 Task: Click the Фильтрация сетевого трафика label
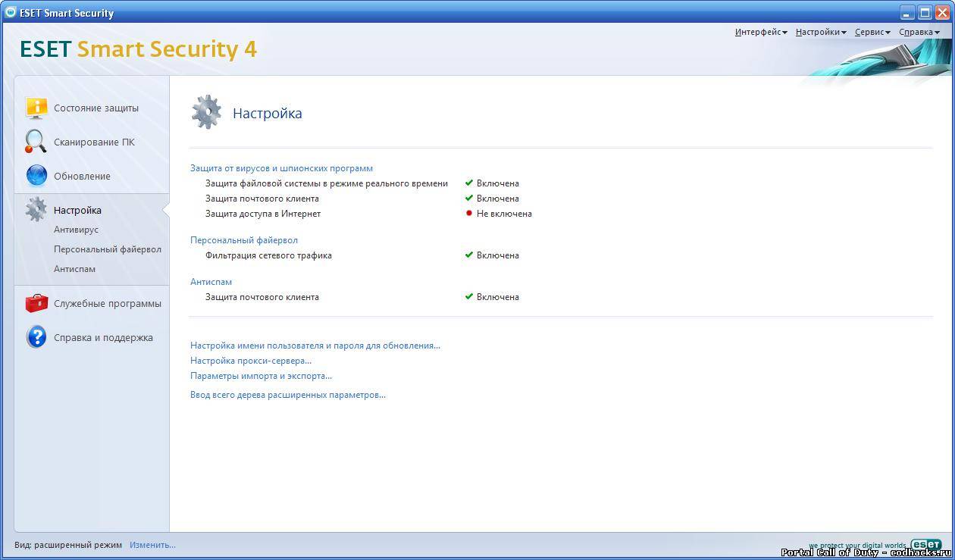(268, 255)
